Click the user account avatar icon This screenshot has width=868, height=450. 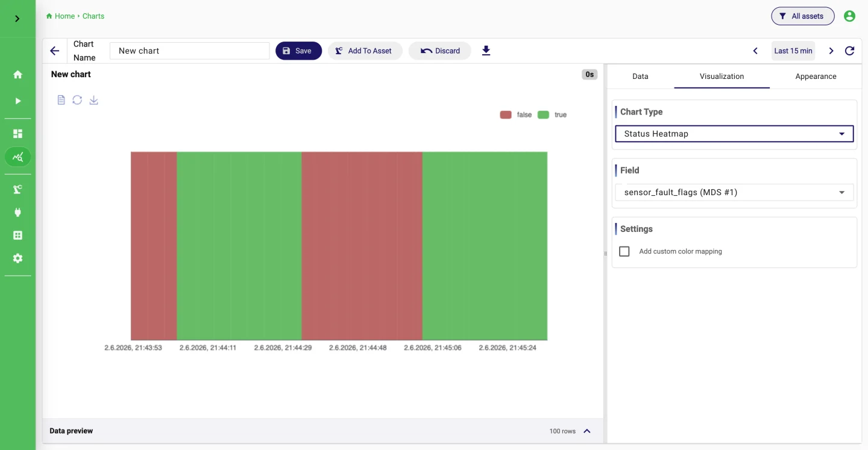(849, 16)
